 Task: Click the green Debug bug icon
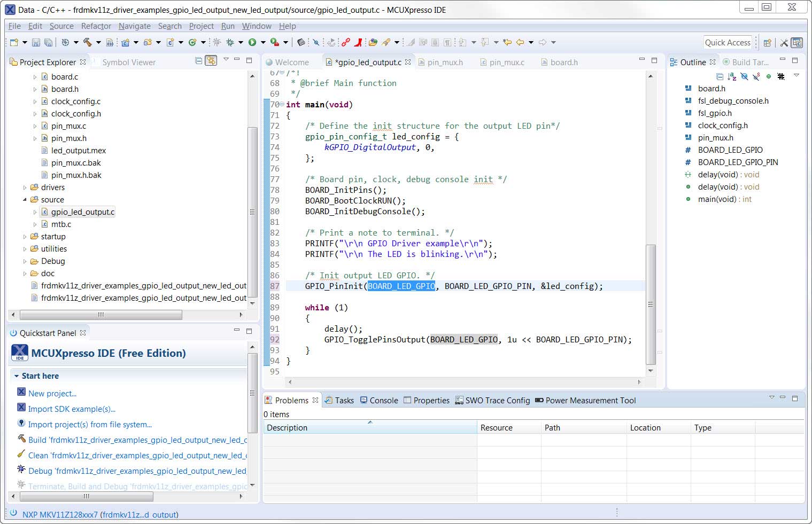pos(230,42)
